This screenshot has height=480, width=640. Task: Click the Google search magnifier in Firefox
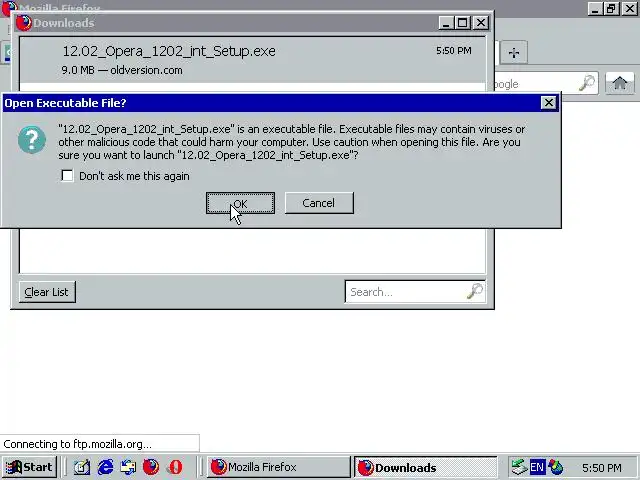pyautogui.click(x=587, y=83)
